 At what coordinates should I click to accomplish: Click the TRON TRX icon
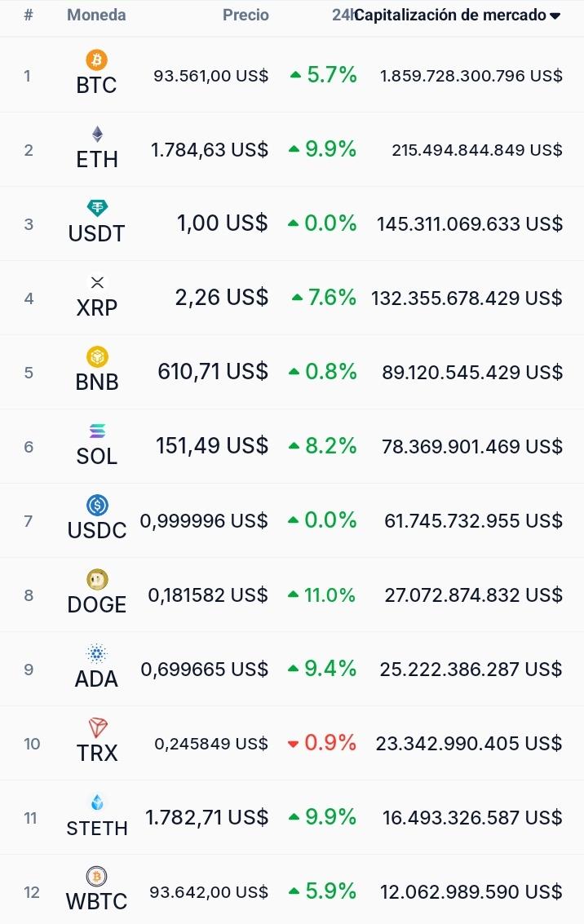97,727
